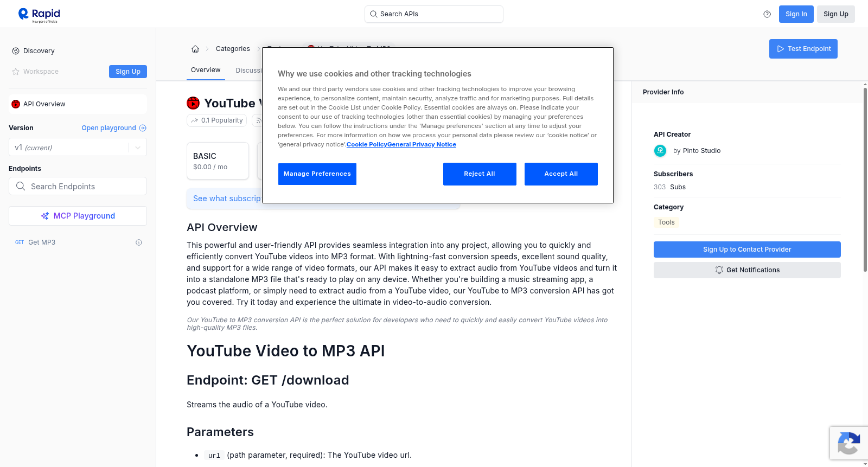Click the Workspace Sign Up button
This screenshot has width=868, height=467.
[x=128, y=72]
